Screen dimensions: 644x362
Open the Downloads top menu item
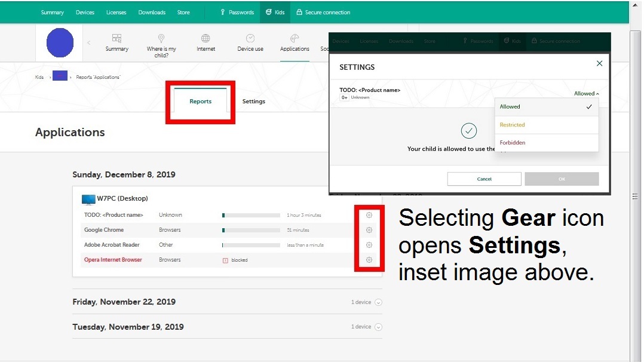click(152, 13)
